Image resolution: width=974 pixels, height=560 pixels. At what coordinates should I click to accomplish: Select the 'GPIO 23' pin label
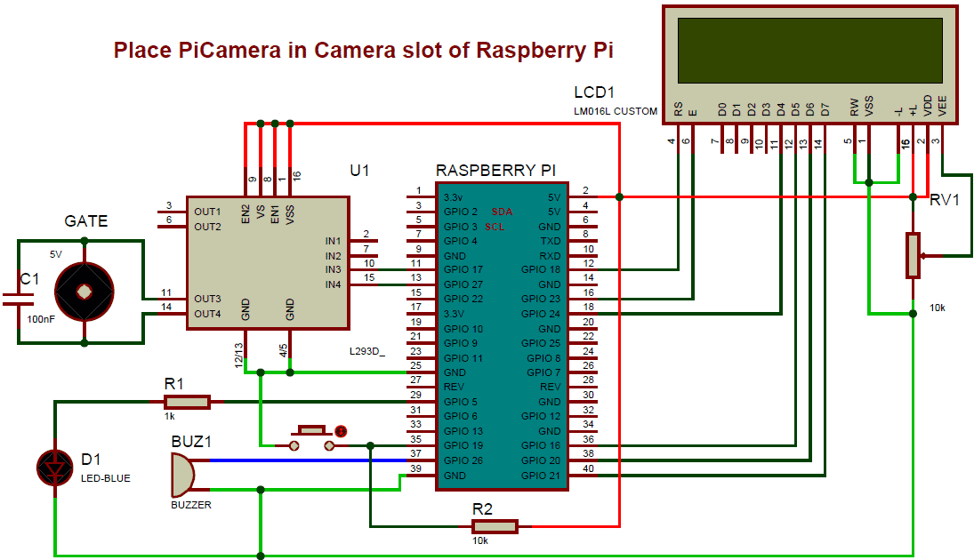541,299
